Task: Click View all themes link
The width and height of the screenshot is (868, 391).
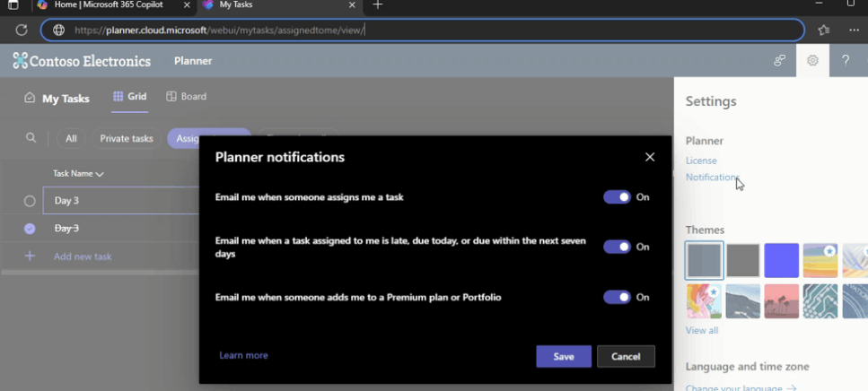Action: click(702, 330)
